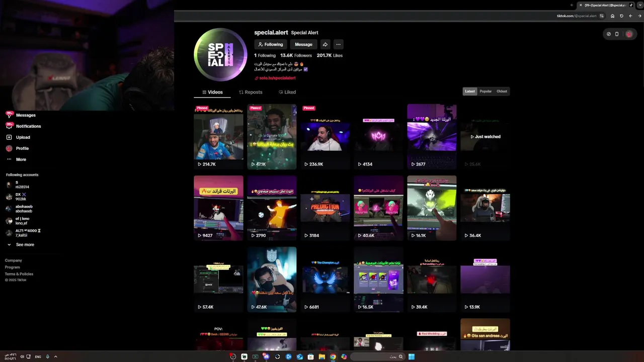
Task: Open the PREDICTION video with 3184 views
Action: click(325, 208)
